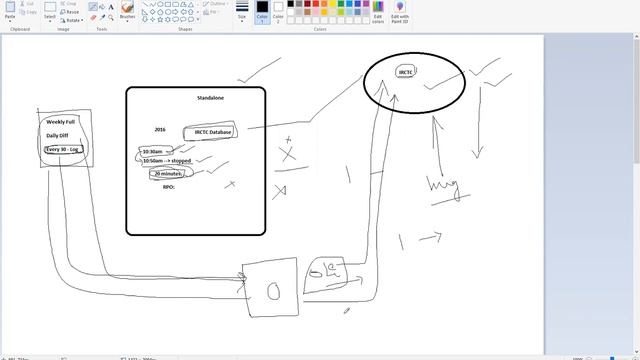Open the Brushes dropdown arrow
Screen dimensions: 640x360
pyautogui.click(x=127, y=20)
